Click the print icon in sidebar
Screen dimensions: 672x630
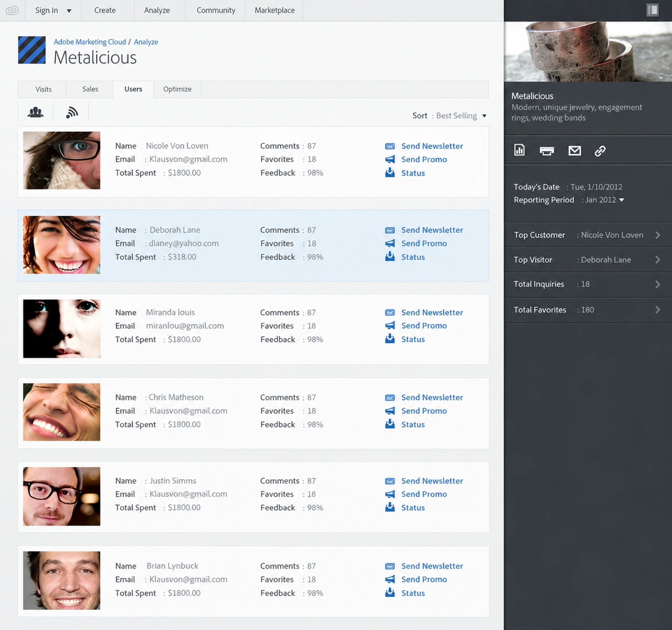[546, 151]
